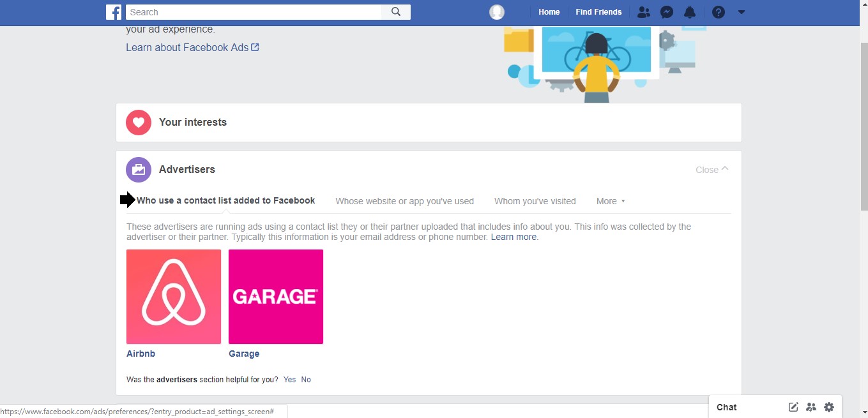
Task: Click the search magnifier button
Action: (396, 12)
